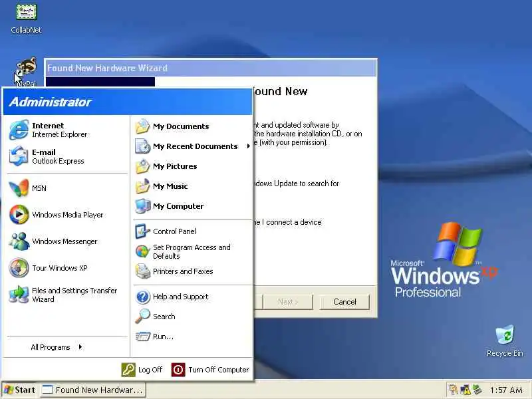Open the CollabNet desktop icon
The width and height of the screenshot is (532, 399).
click(x=26, y=12)
